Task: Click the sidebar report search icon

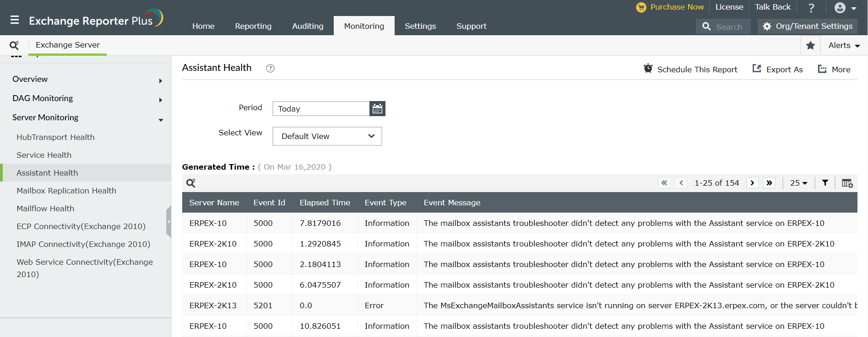Action: click(x=14, y=45)
